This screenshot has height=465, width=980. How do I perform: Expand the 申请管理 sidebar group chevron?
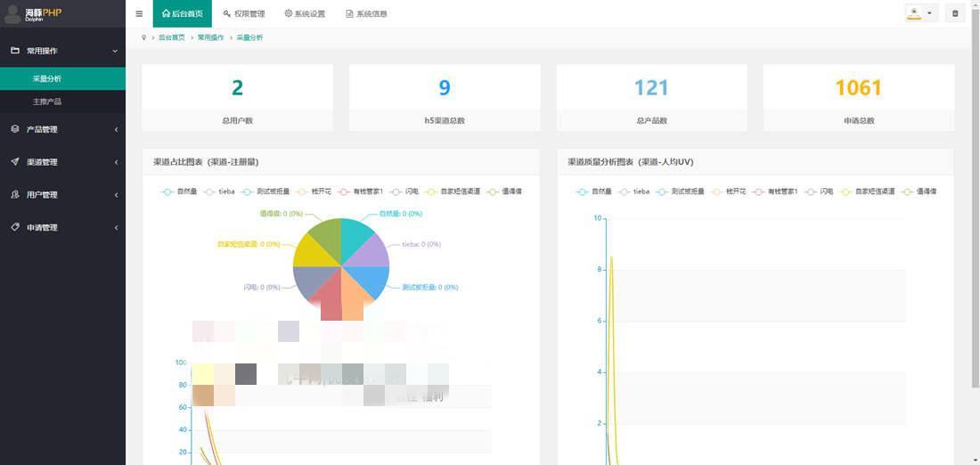click(x=116, y=227)
